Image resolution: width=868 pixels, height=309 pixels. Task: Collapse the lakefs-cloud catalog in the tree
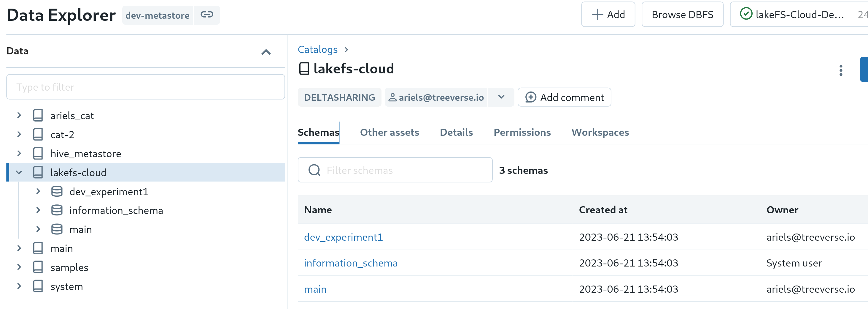(x=19, y=172)
